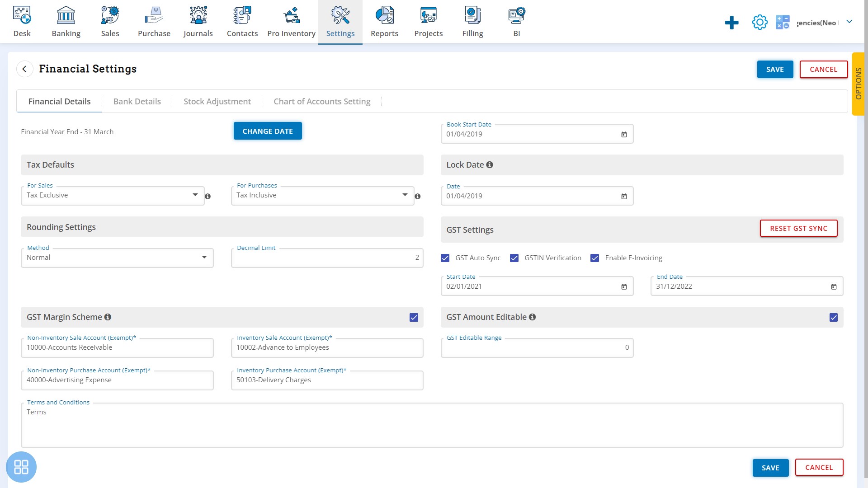Disable Enable E-Invoicing checkbox
The width and height of the screenshot is (868, 488).
click(595, 258)
